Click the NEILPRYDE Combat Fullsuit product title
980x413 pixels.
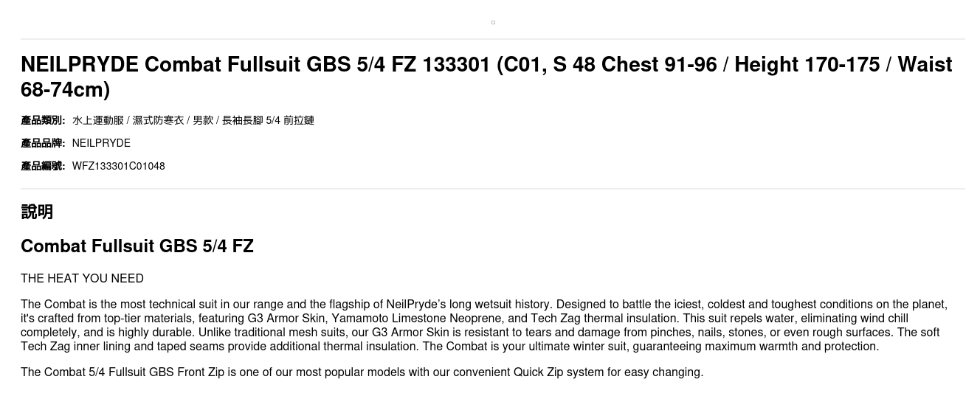point(295,66)
